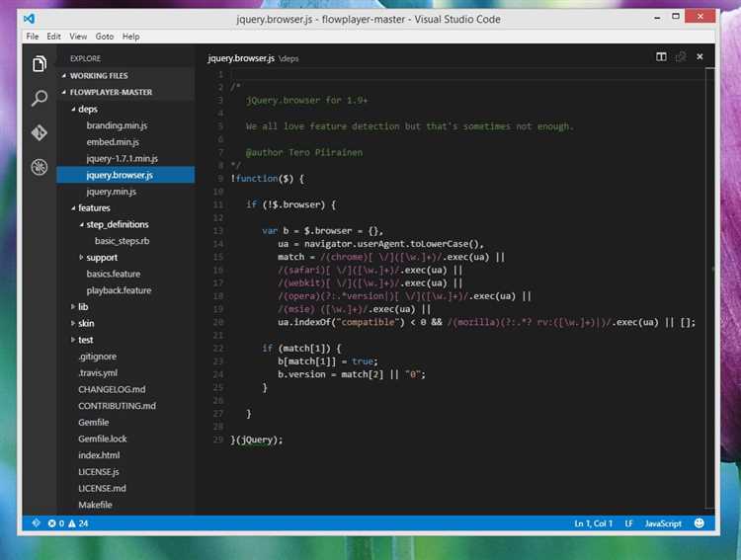Click the Visual Studio Code logo in title bar

click(x=30, y=19)
